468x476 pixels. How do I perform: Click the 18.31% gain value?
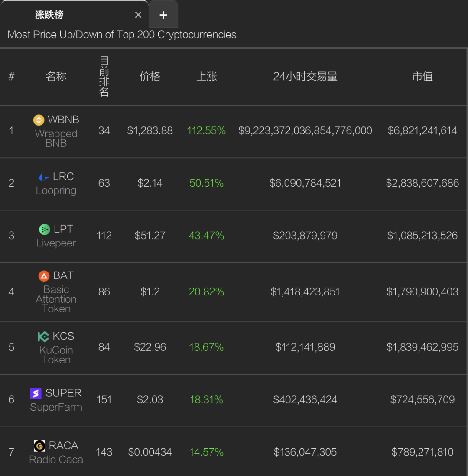(207, 400)
